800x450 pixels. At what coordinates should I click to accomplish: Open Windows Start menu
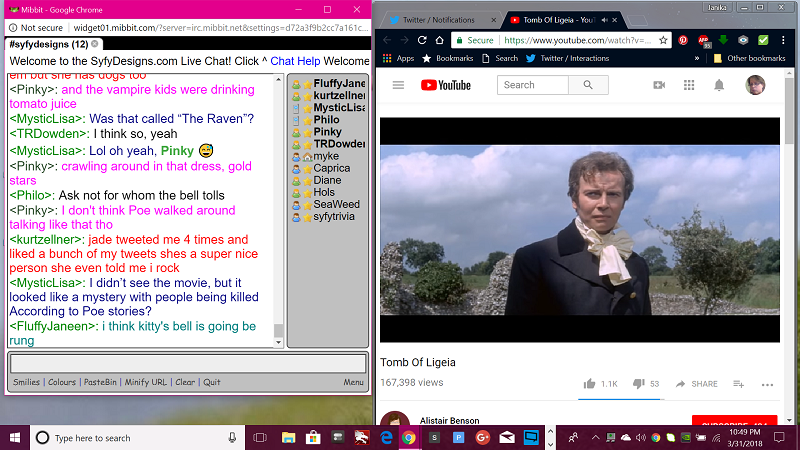15,438
